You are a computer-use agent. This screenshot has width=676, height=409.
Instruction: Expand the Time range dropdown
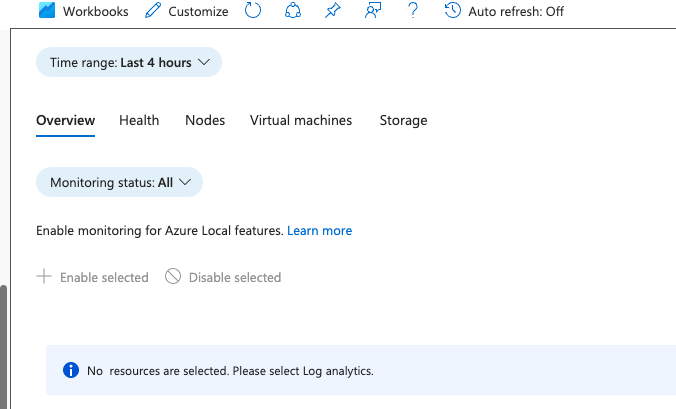tap(128, 62)
